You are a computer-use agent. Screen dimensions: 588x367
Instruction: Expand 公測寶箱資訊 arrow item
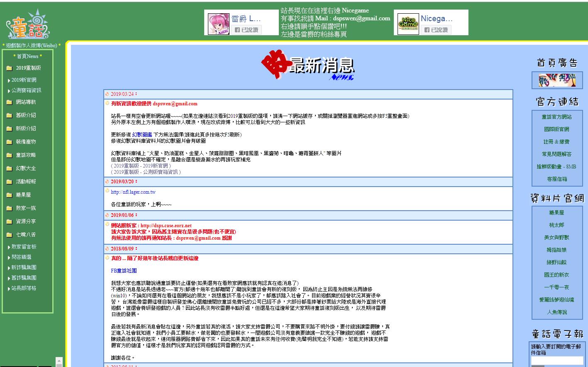pyautogui.click(x=24, y=90)
